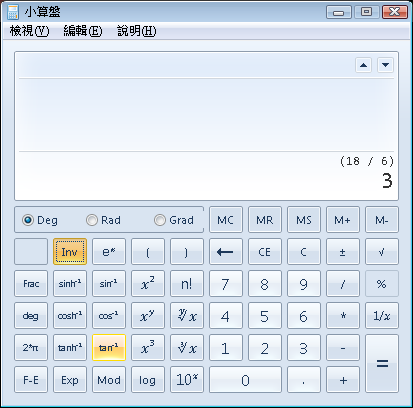
Task: Click the digit 9 key
Action: pos(304,284)
